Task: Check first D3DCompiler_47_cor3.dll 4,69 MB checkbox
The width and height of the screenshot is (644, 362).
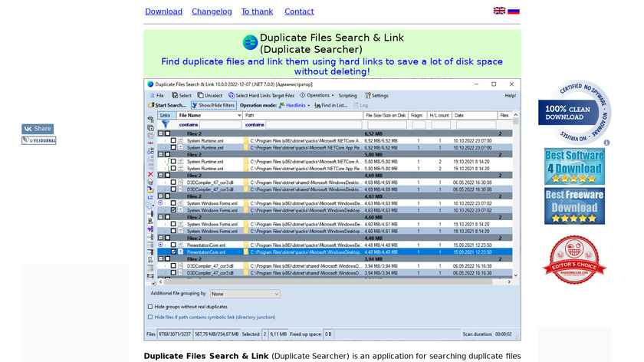Action: tap(173, 182)
